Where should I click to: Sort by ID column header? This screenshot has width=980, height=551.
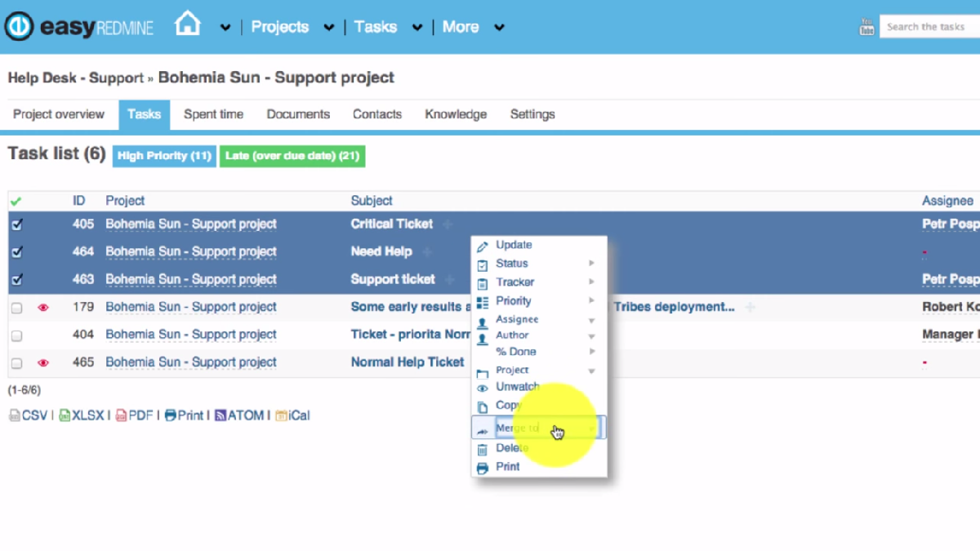[x=79, y=201]
